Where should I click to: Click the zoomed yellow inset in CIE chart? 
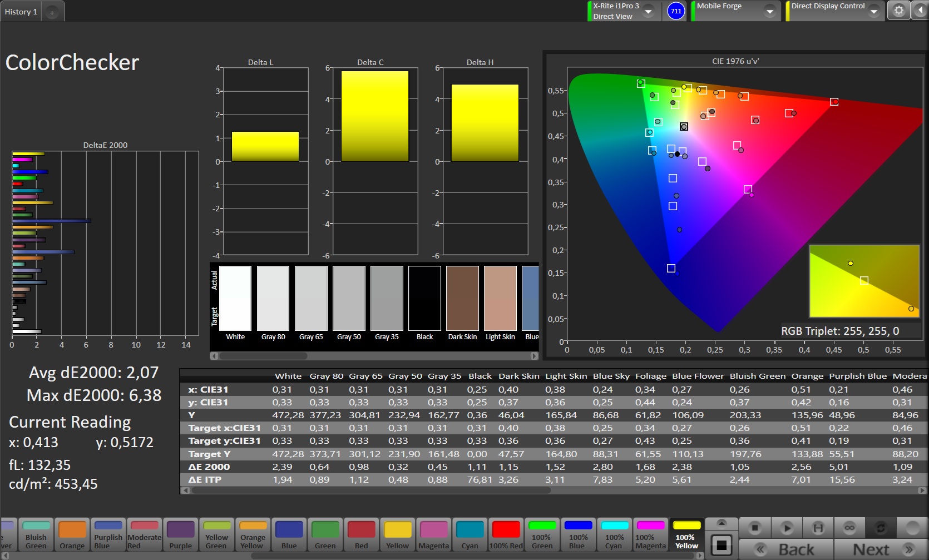click(x=864, y=281)
